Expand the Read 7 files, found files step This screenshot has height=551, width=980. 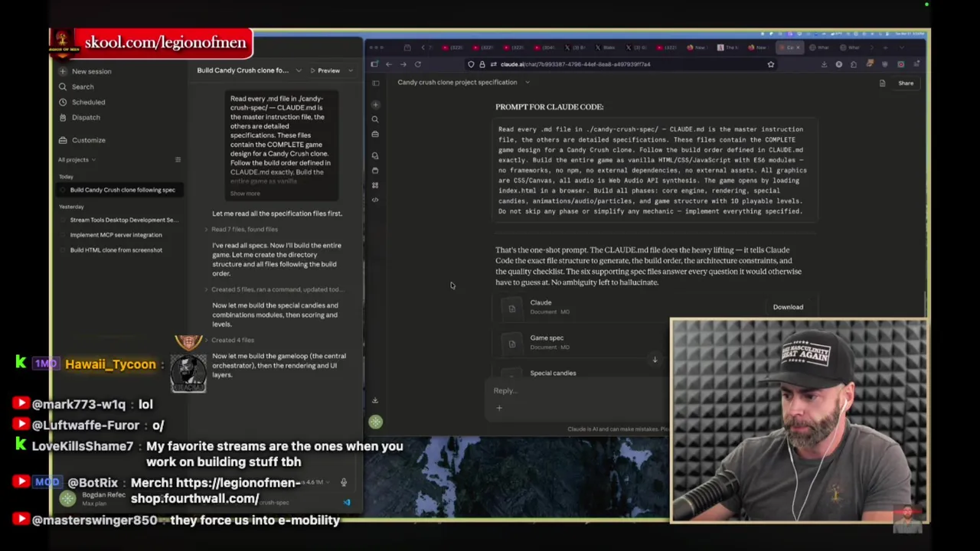tap(242, 230)
